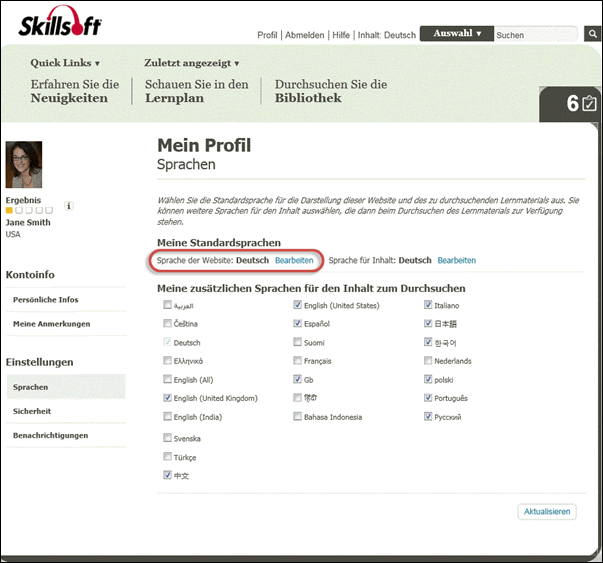Edit content language via Bearbeiten
The width and height of the screenshot is (603, 563).
click(456, 260)
